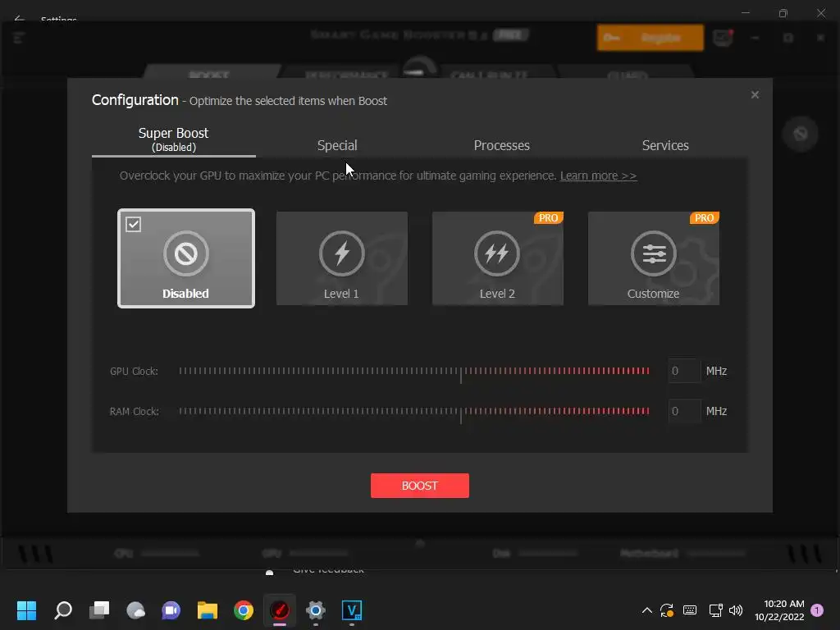Click the message icon beside Register
This screenshot has height=630, width=840.
[x=723, y=38]
